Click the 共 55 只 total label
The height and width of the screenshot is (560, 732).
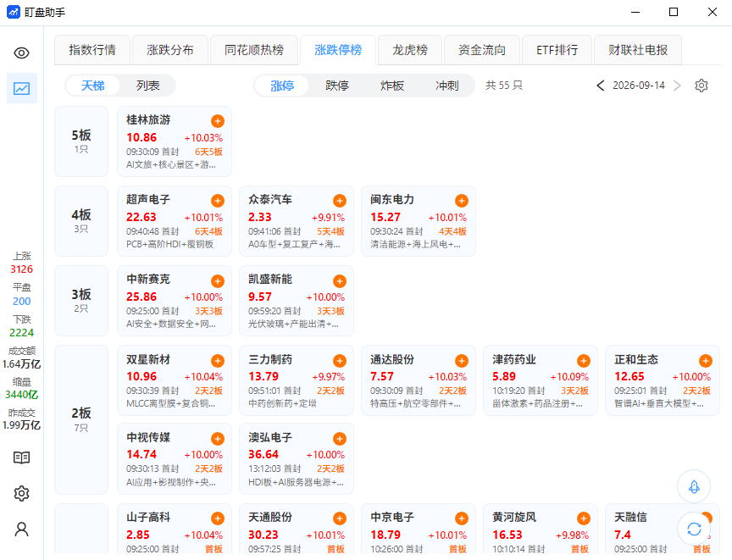click(504, 86)
